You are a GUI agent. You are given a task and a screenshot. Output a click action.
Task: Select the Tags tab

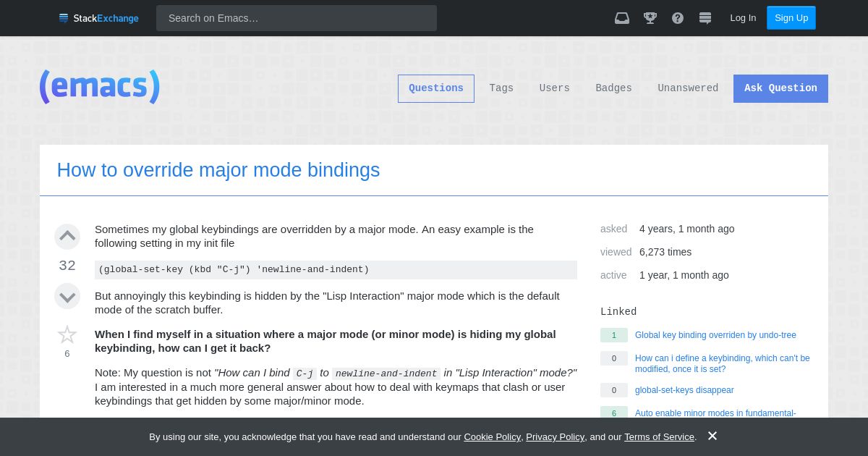pyautogui.click(x=501, y=88)
